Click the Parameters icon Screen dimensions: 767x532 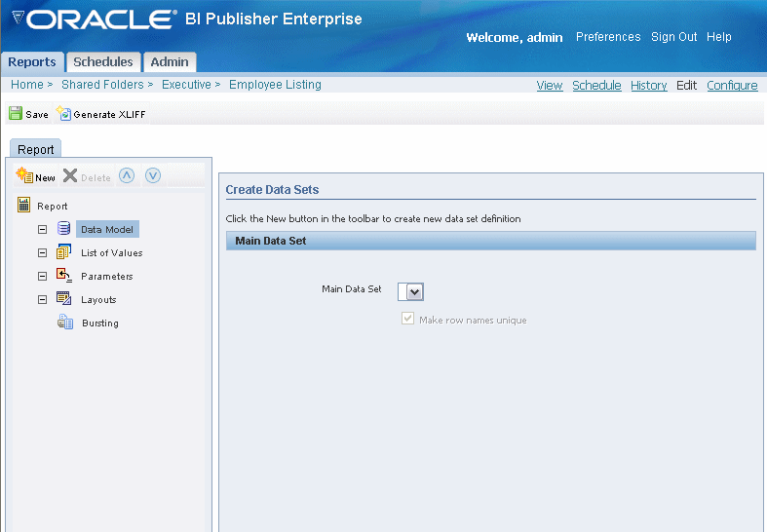tap(64, 276)
